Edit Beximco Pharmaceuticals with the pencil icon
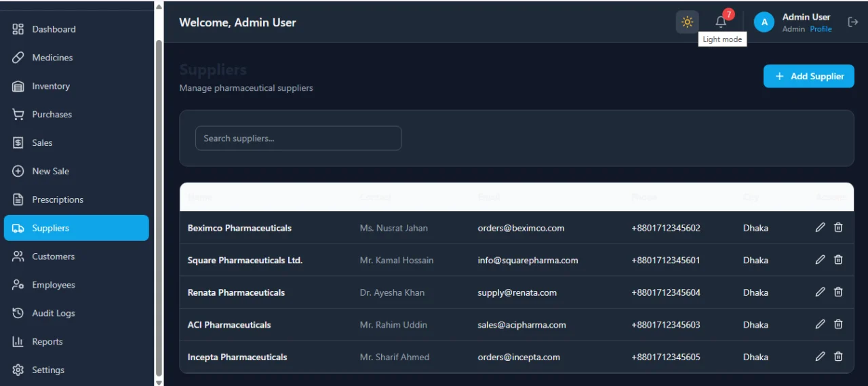Viewport: 868px width, 386px height. click(820, 227)
